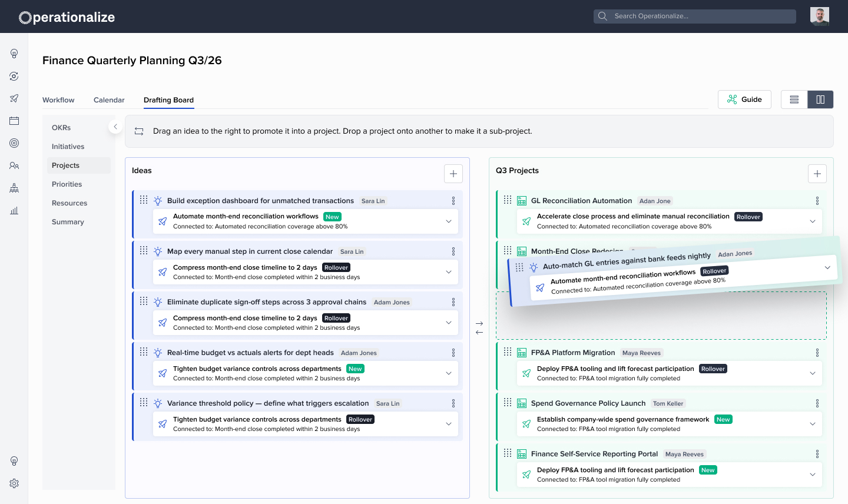Open the refresh cycle icon in left sidebar
The height and width of the screenshot is (504, 848).
pos(14,76)
